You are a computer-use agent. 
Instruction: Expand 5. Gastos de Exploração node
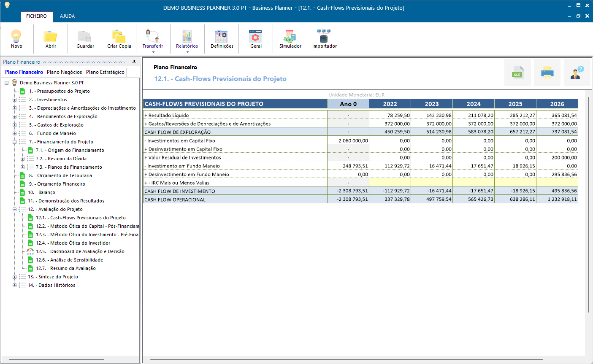point(14,125)
